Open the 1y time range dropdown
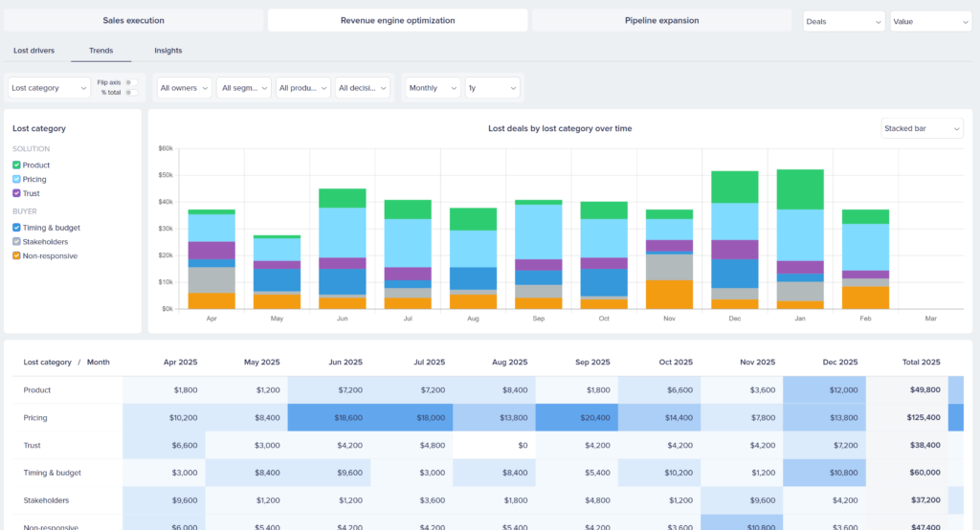Image resolution: width=980 pixels, height=530 pixels. pyautogui.click(x=492, y=88)
